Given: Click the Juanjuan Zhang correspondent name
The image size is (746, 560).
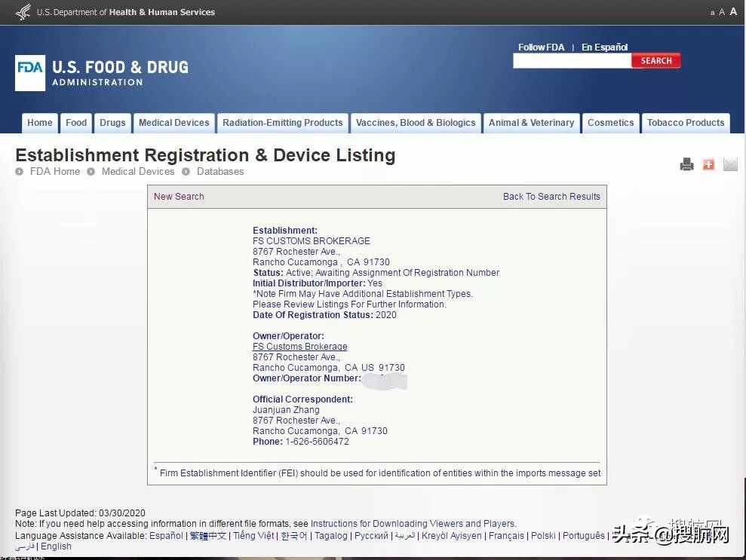Looking at the screenshot, I should click(x=286, y=410).
